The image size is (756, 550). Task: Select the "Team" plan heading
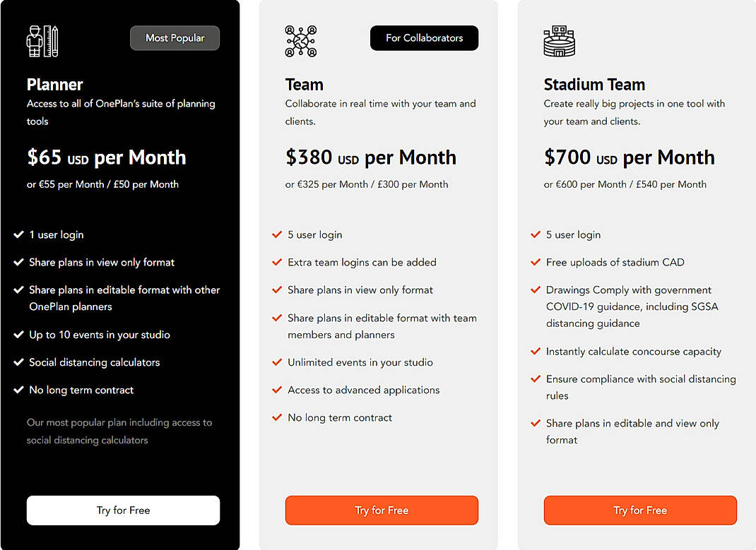(304, 84)
